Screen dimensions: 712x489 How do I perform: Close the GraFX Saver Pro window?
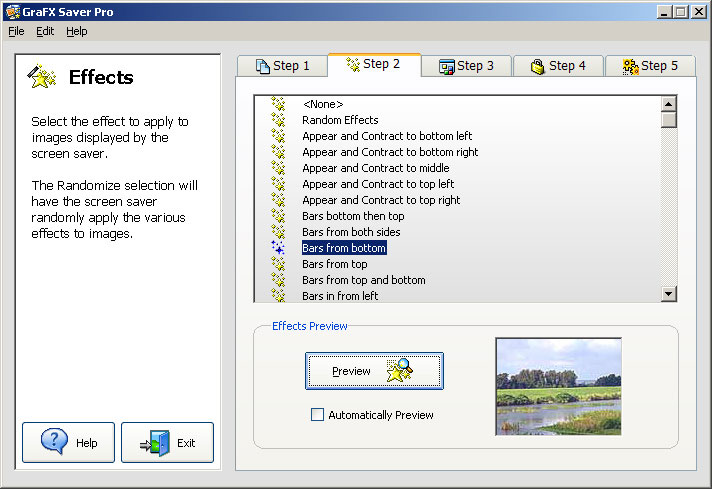click(698, 12)
